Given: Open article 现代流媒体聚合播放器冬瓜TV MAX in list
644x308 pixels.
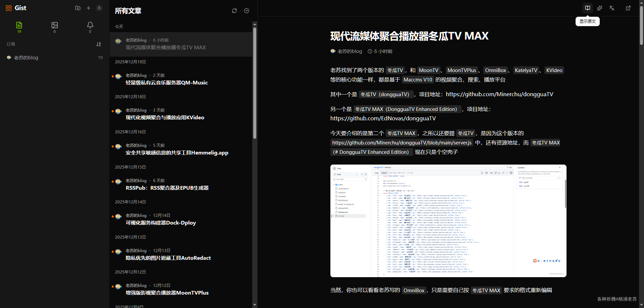Looking at the screenshot, I should (x=181, y=44).
